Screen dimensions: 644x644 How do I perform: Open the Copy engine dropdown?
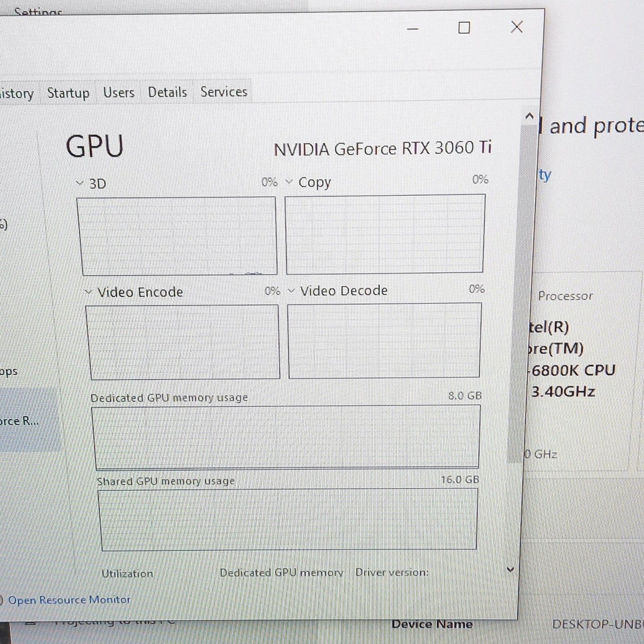[x=289, y=181]
